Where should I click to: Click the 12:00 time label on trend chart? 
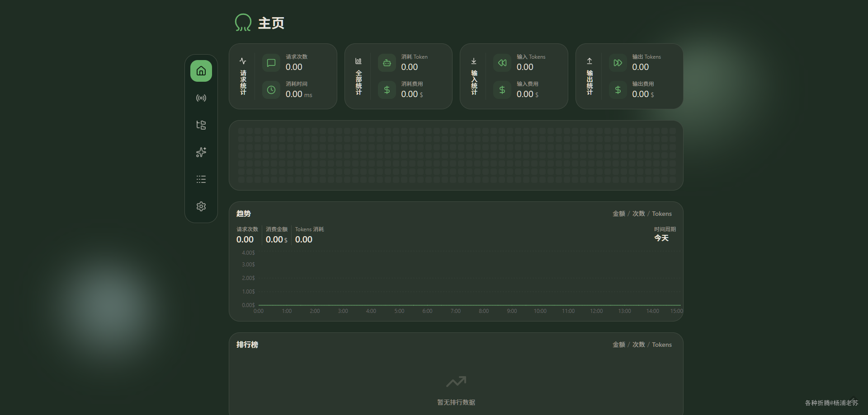point(596,311)
